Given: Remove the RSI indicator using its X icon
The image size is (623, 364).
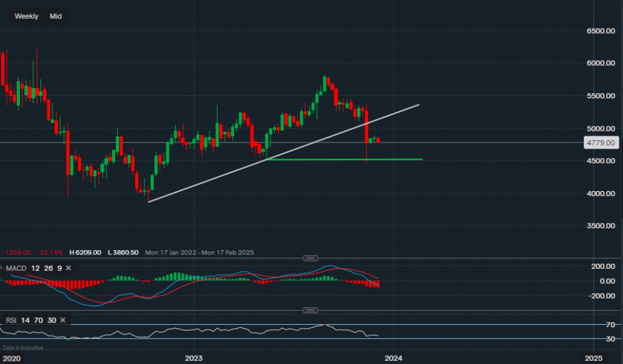Looking at the screenshot, I should [x=65, y=320].
